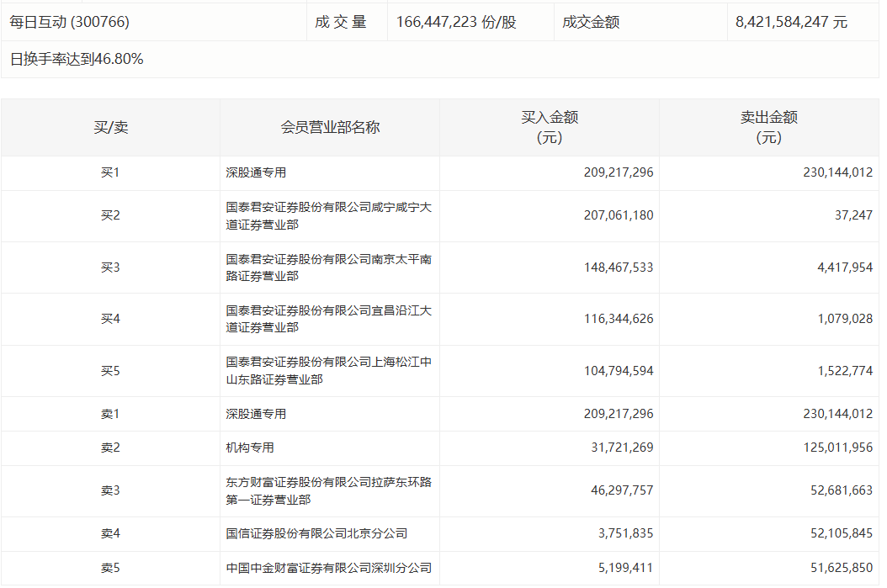Click the 会员营业部名称 column header
This screenshot has height=588, width=887.
point(330,127)
